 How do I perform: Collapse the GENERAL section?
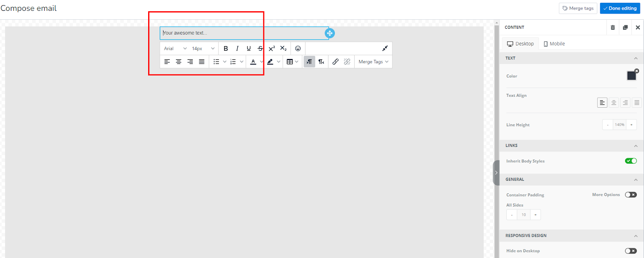pyautogui.click(x=636, y=180)
